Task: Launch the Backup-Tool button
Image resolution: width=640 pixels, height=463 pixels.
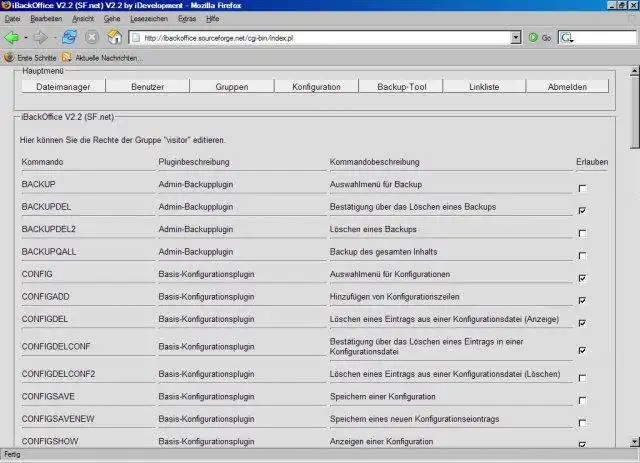Action: 402,87
